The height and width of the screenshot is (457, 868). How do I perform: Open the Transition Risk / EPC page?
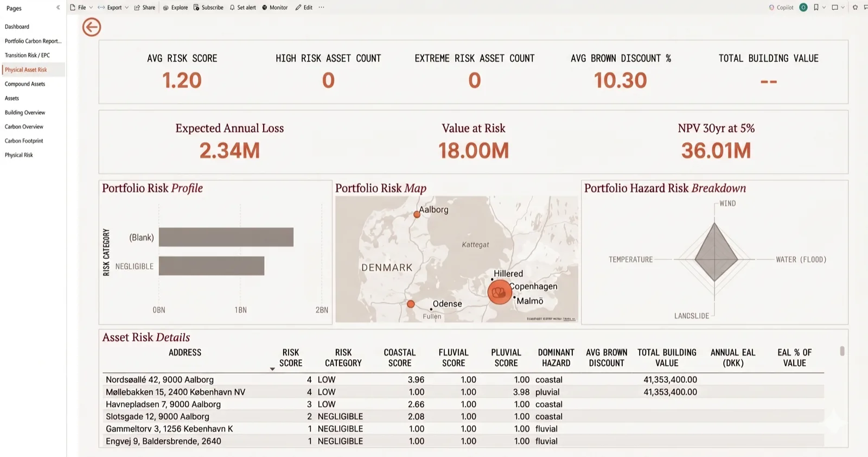(27, 55)
